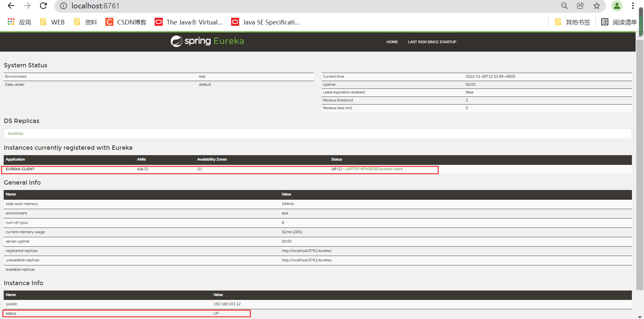Click the Lease expiration enabled label
This screenshot has width=644, height=319.
[x=344, y=92]
